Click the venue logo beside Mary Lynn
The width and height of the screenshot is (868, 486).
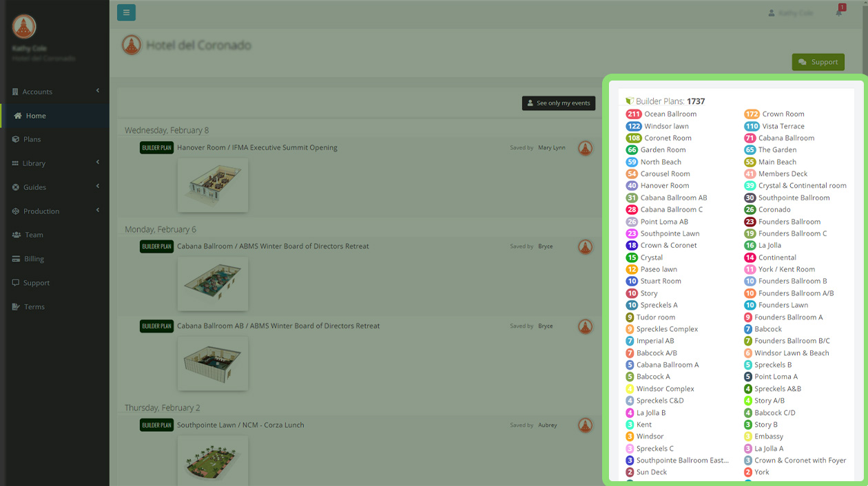coord(585,148)
